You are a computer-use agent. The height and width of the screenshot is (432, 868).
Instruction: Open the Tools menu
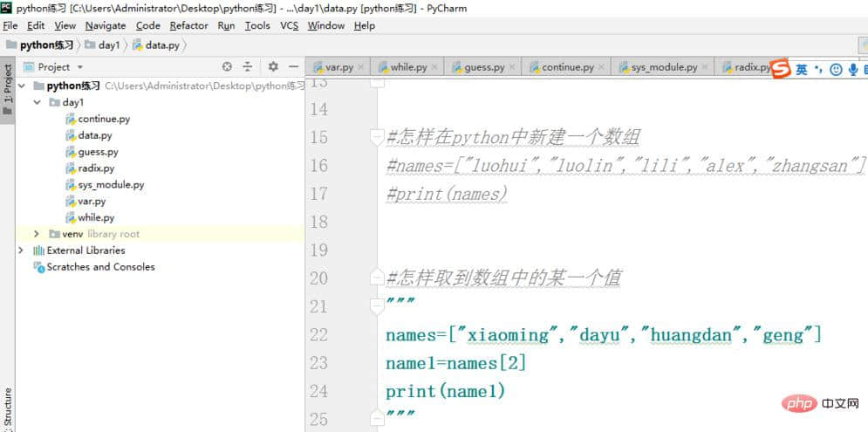[x=257, y=25]
